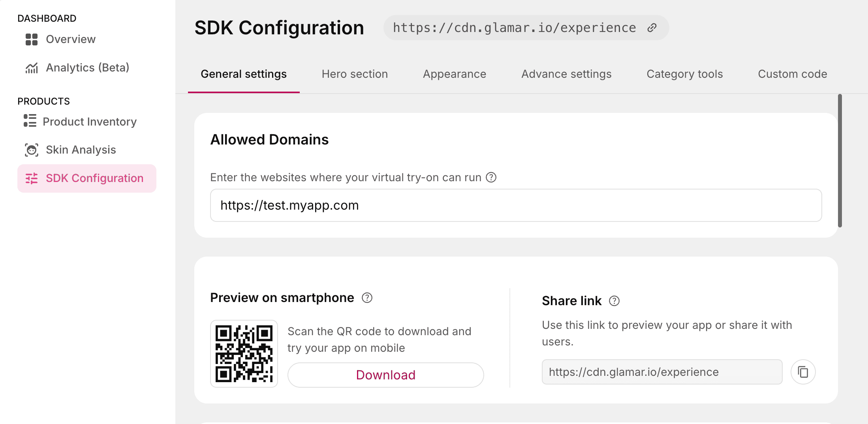Click the allowed domains input field
The height and width of the screenshot is (424, 868).
[516, 205]
